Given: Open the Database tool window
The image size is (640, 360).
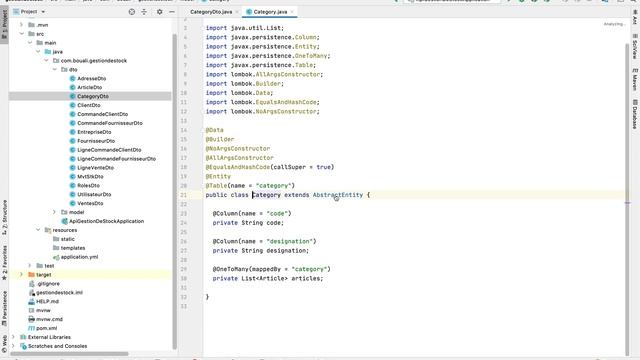Looking at the screenshot, I should (x=635, y=114).
